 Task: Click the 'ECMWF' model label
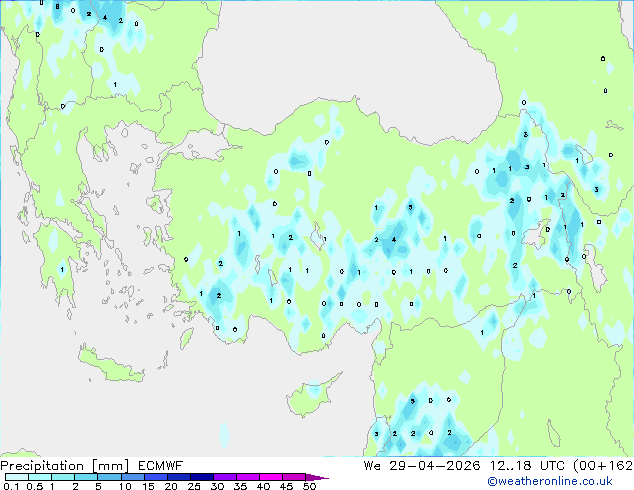161,466
